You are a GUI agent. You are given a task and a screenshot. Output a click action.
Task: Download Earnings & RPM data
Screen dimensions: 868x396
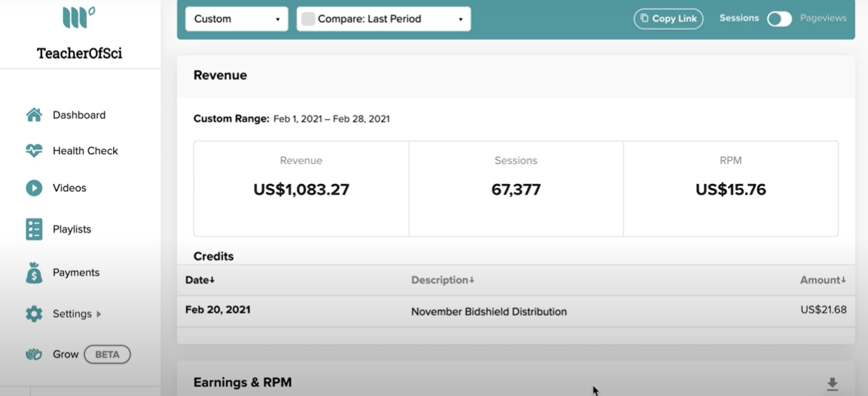point(832,384)
